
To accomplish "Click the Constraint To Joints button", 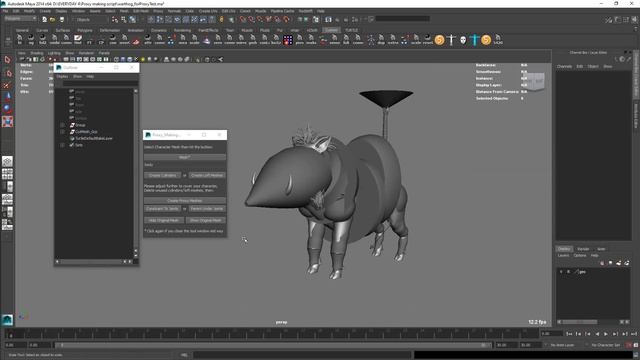I will point(162,209).
